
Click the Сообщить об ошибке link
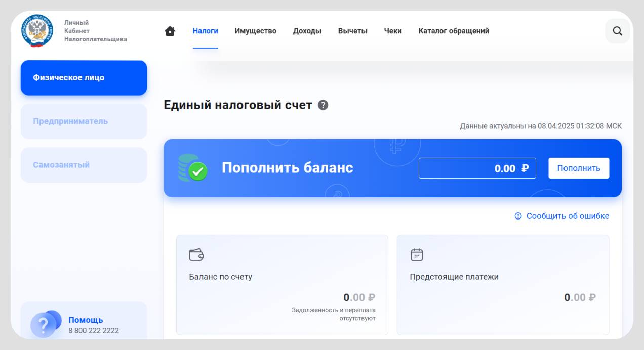click(x=562, y=216)
